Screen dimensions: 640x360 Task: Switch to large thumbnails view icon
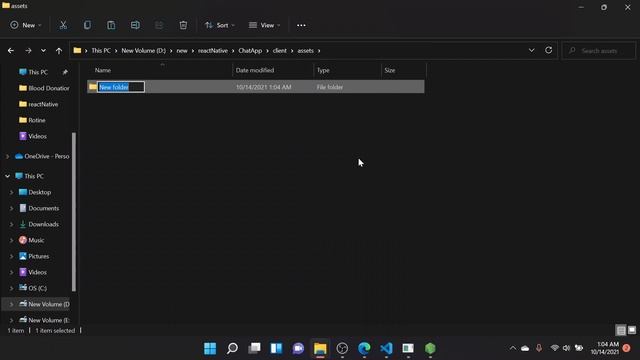pos(632,330)
